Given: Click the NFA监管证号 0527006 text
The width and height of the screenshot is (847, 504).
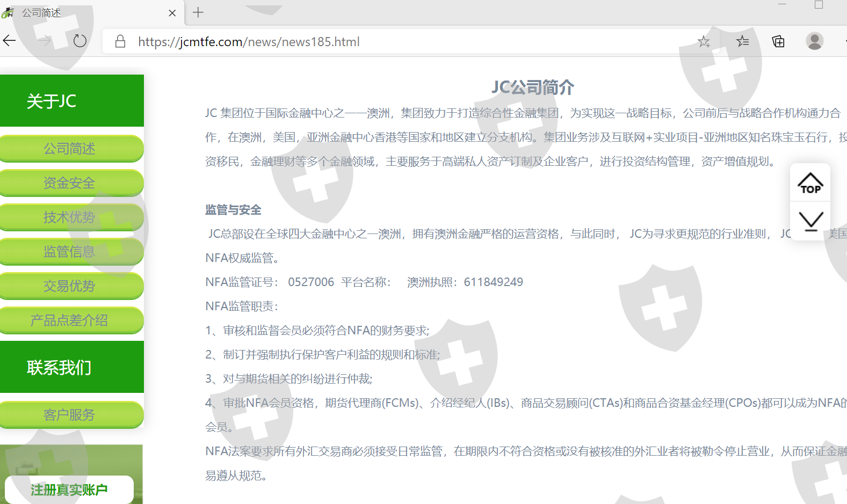Looking at the screenshot, I should [270, 282].
